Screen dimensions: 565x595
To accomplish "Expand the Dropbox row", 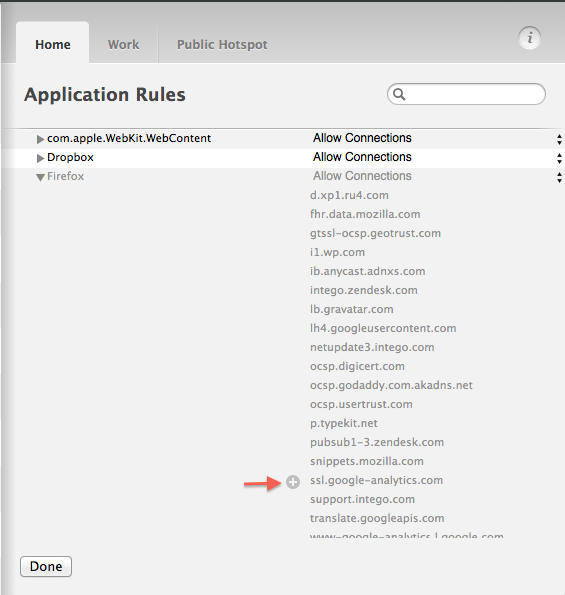I will [x=40, y=158].
